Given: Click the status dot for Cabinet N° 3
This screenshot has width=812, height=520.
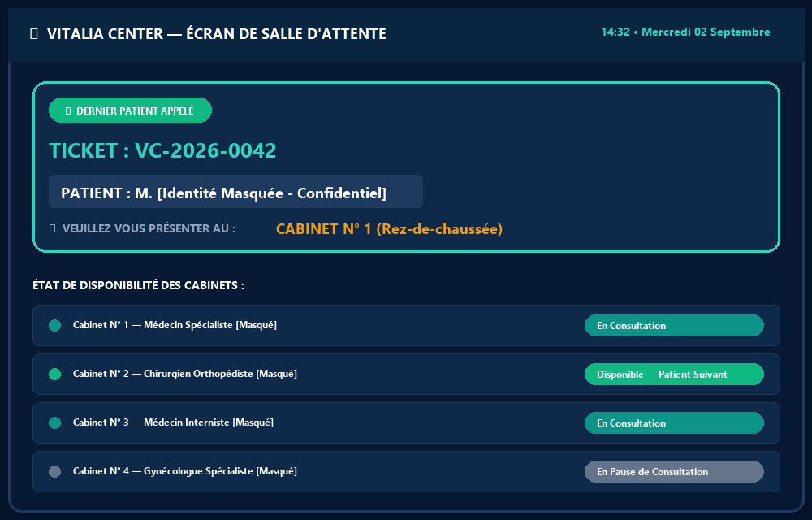Looking at the screenshot, I should (55, 422).
